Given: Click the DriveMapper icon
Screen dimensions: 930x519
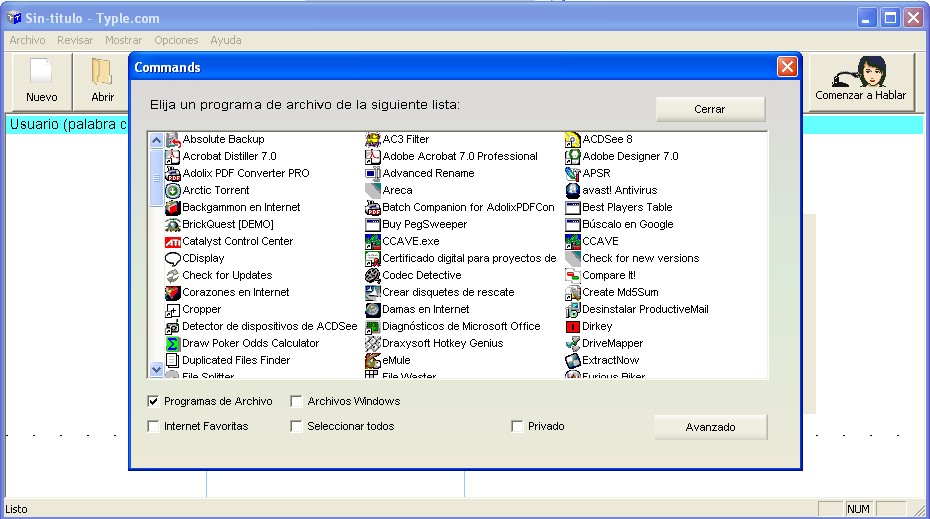Looking at the screenshot, I should tap(572, 344).
